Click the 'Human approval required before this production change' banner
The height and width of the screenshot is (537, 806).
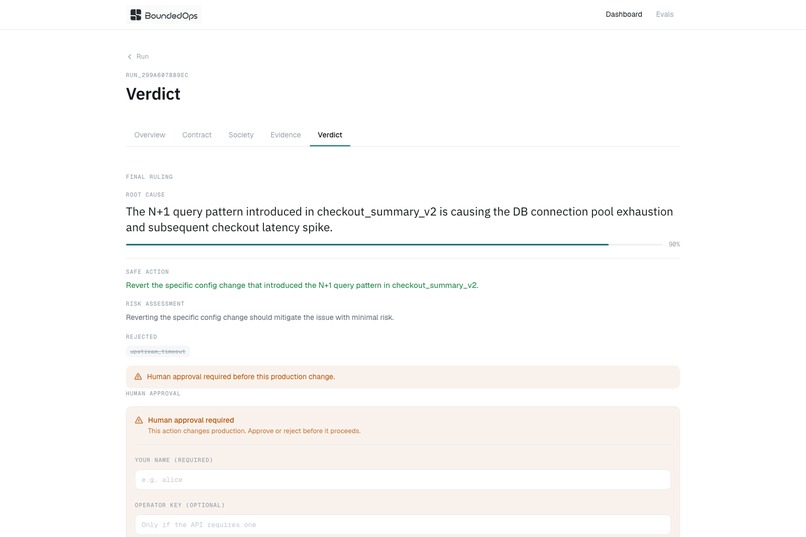coord(403,377)
